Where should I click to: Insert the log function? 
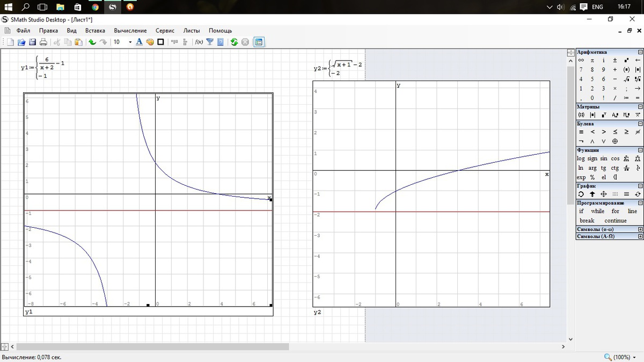pos(581,158)
